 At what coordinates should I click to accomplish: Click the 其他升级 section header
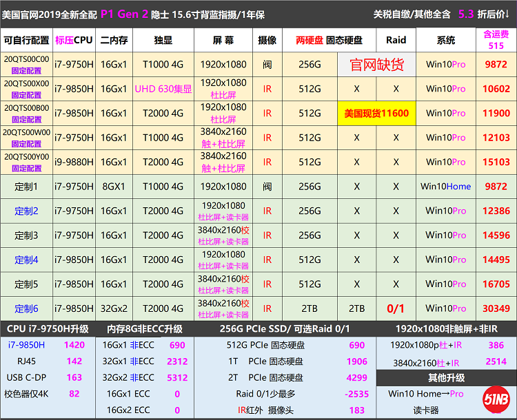(446, 378)
